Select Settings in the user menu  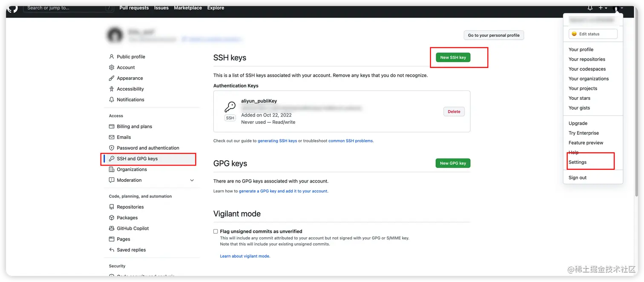578,162
